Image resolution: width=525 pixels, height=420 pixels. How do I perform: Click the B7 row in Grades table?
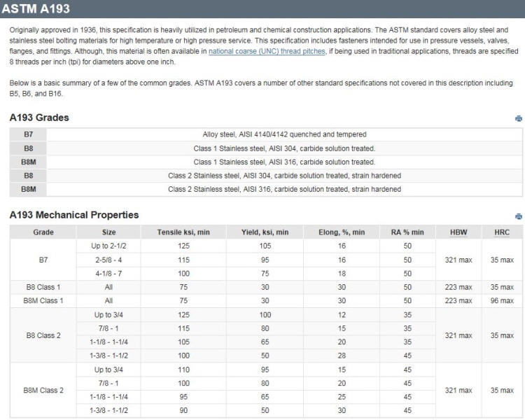[x=266, y=134]
